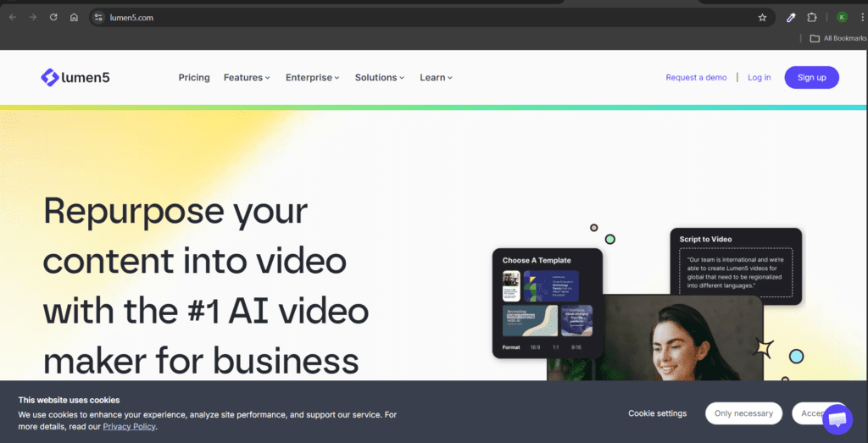View site information icon in address bar
868x443 pixels.
[x=99, y=18]
